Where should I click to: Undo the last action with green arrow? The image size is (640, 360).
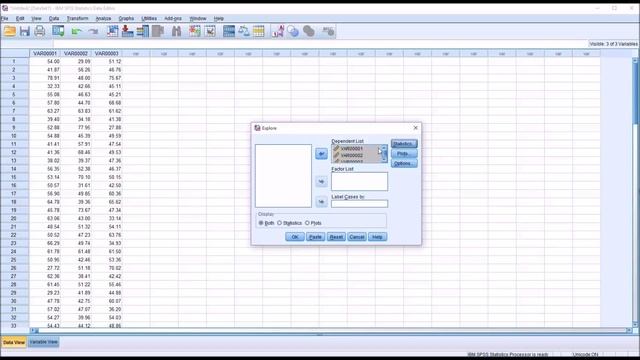(76, 31)
